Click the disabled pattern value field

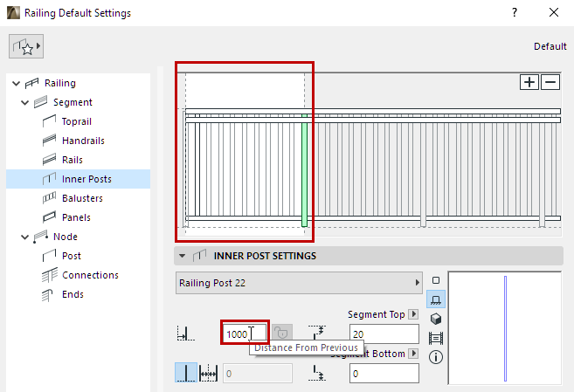click(x=258, y=374)
